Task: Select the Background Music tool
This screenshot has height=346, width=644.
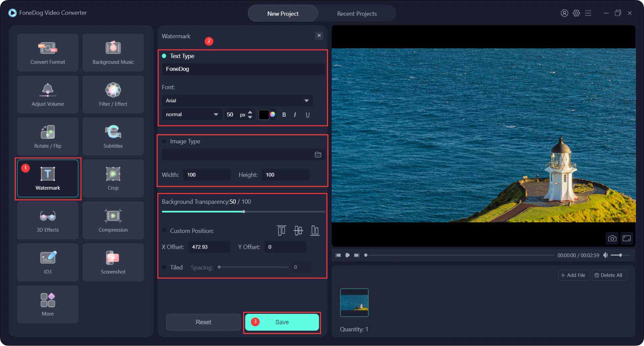Action: pyautogui.click(x=113, y=52)
